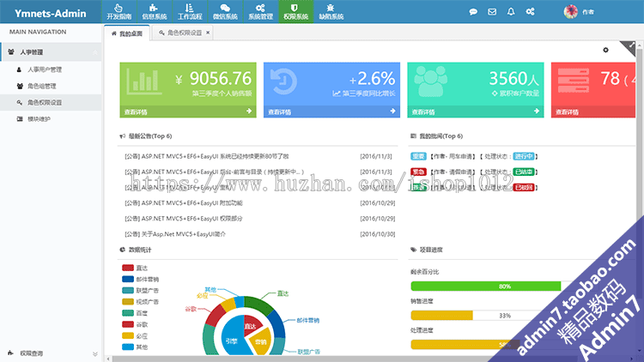Click the 已结束 status badge
The width and height of the screenshot is (644, 362).
tap(524, 172)
